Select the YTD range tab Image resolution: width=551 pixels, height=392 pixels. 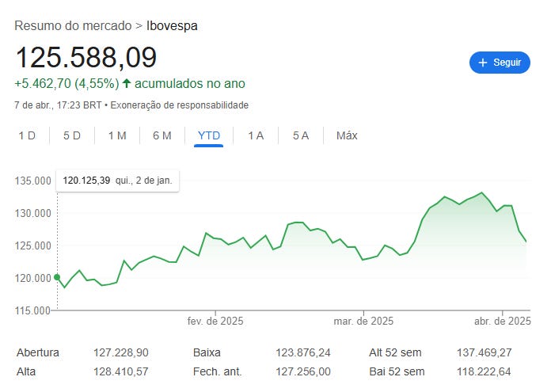point(209,135)
